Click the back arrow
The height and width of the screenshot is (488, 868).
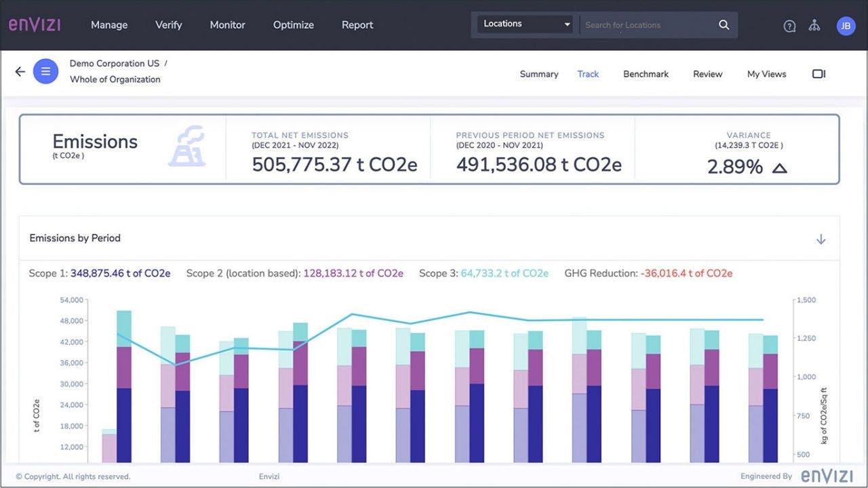pos(20,70)
